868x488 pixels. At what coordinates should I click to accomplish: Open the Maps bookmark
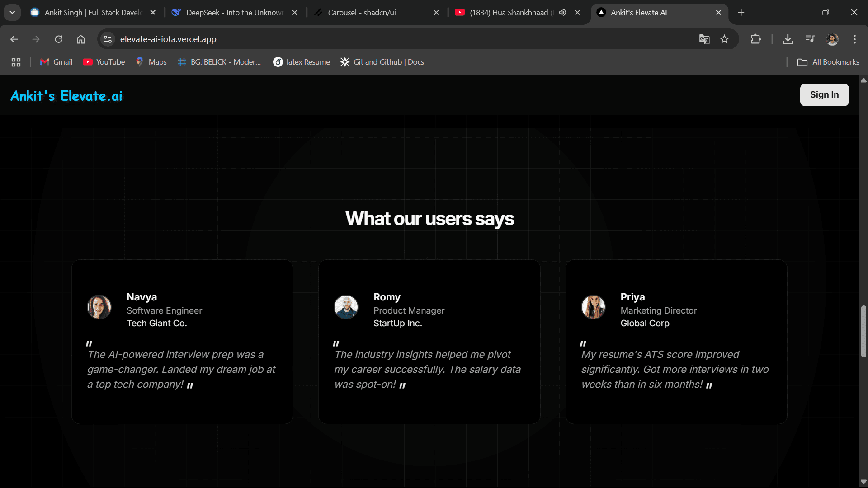click(x=151, y=62)
